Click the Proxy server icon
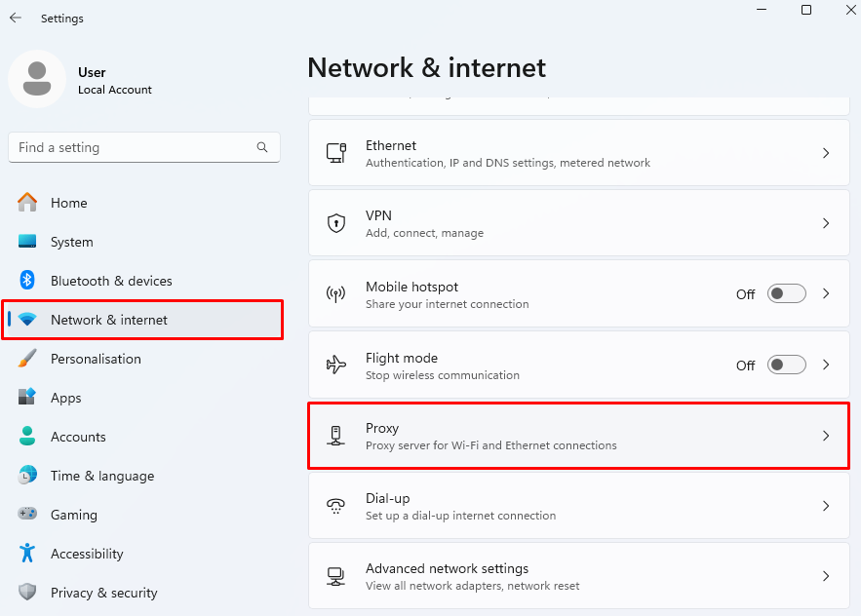The height and width of the screenshot is (616, 861). [336, 436]
